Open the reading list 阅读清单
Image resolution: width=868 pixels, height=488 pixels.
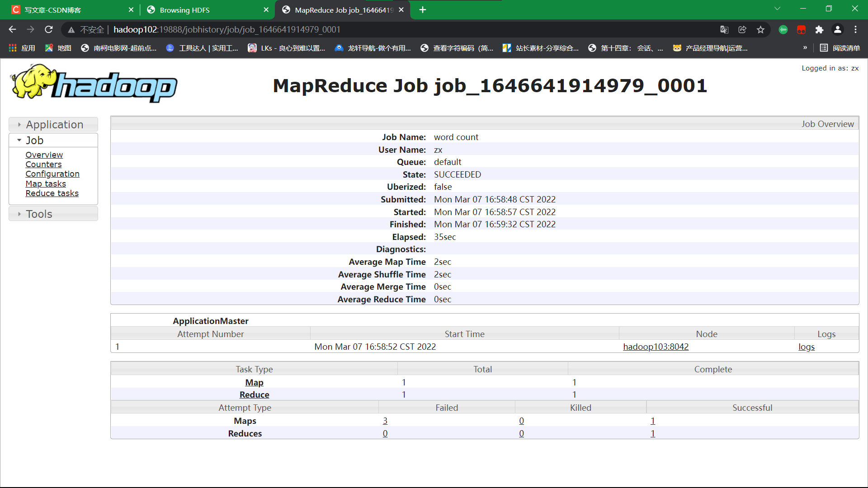pyautogui.click(x=840, y=48)
